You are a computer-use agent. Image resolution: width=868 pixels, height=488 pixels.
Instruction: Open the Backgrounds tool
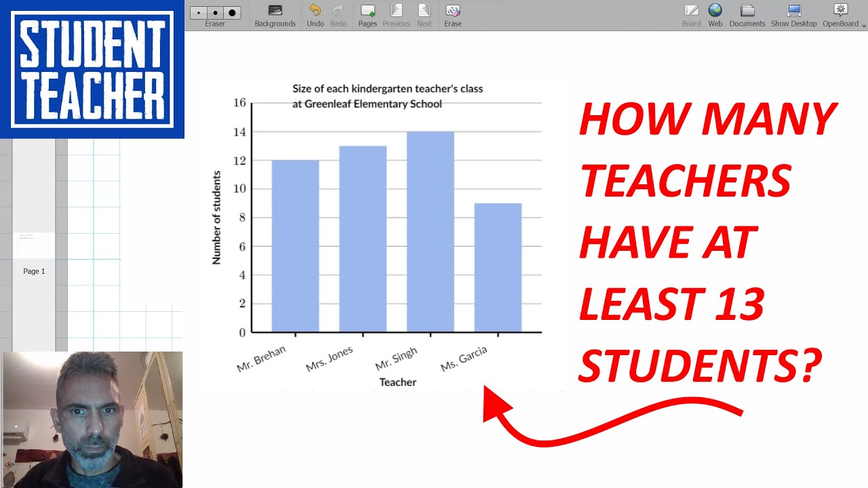coord(275,16)
